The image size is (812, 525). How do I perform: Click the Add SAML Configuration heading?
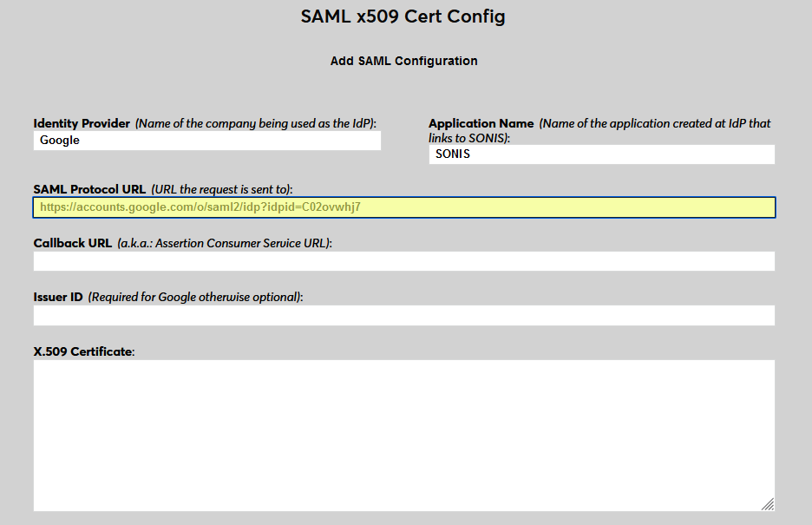[x=403, y=61]
